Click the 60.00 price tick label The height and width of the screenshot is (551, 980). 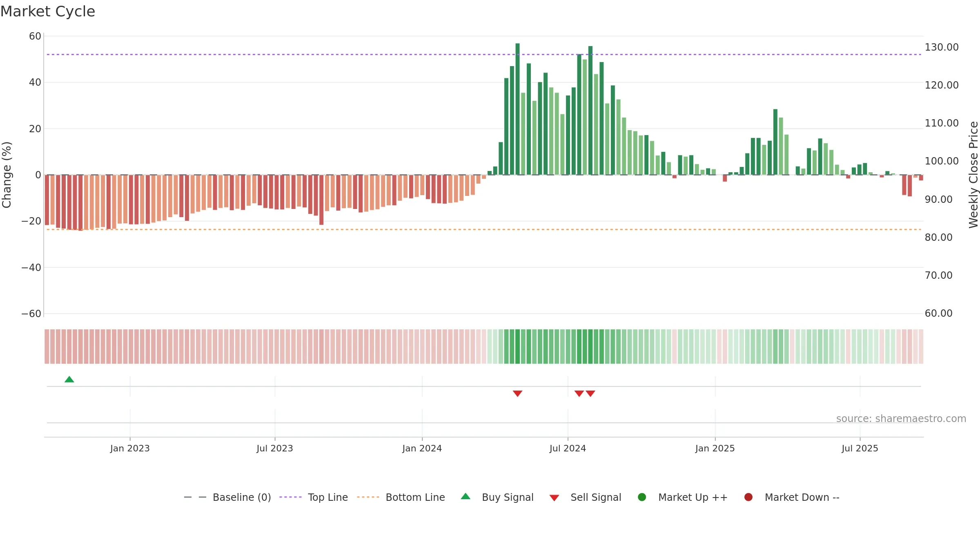click(938, 313)
